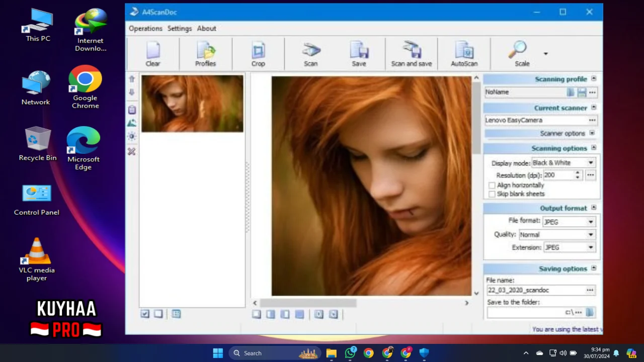The width and height of the screenshot is (644, 362).
Task: Click the first page layout icon under the preview
Action: [x=257, y=314]
